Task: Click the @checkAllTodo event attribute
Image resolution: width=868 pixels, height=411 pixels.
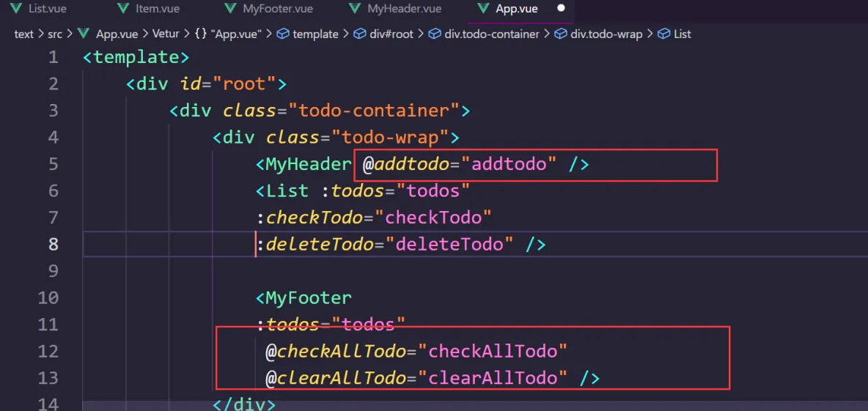Action: 336,351
